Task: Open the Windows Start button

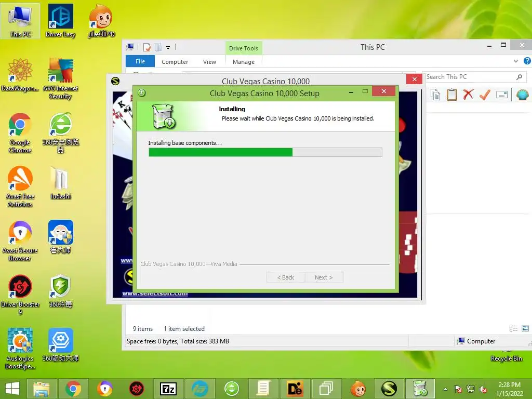Action: coord(12,389)
